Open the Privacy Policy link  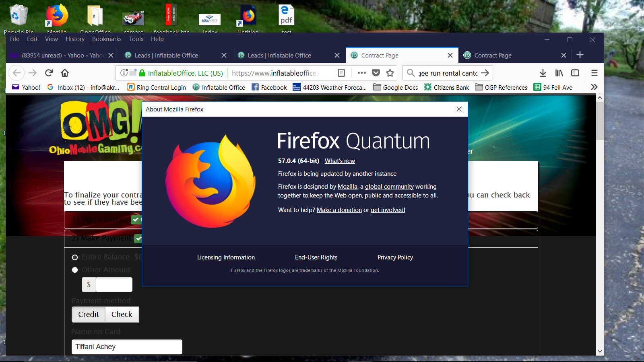pyautogui.click(x=395, y=257)
